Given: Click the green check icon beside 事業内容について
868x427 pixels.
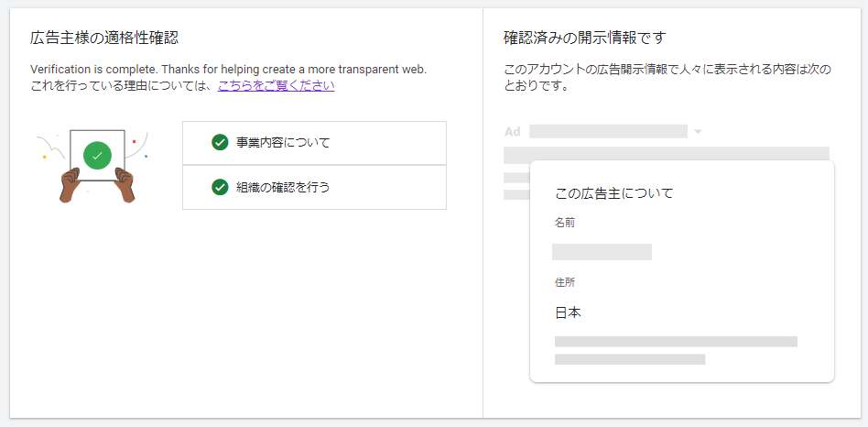Looking at the screenshot, I should [220, 142].
